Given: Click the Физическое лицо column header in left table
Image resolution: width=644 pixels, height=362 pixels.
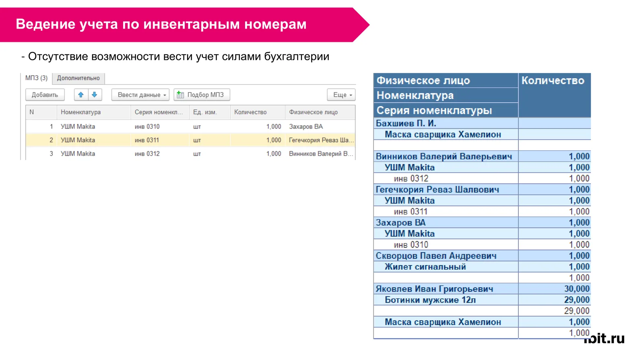Looking at the screenshot, I should (x=320, y=112).
